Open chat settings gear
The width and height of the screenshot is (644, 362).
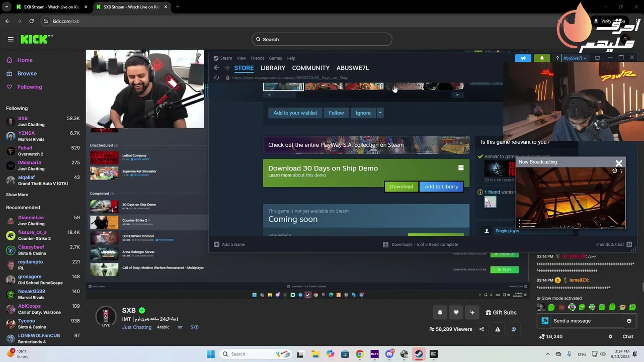610,337
